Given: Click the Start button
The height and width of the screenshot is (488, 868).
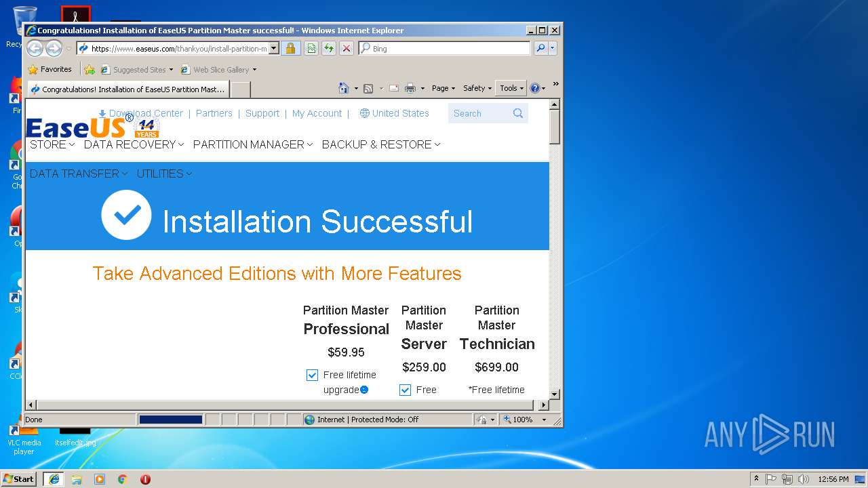Looking at the screenshot, I should tap(19, 479).
